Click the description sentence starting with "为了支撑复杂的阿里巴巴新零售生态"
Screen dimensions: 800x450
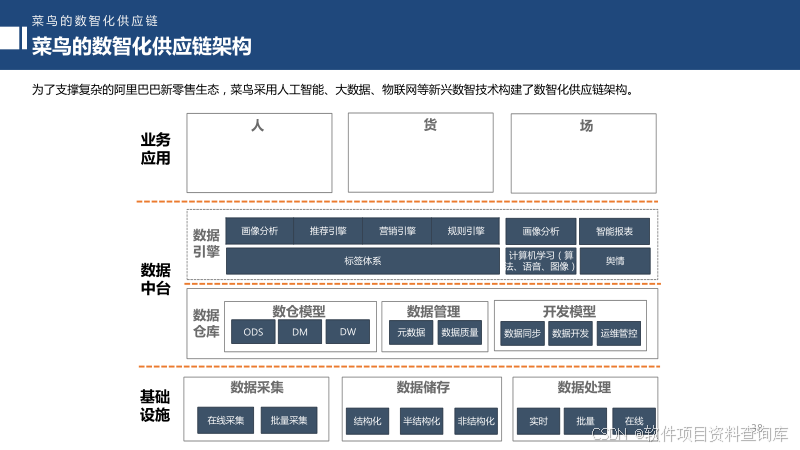click(333, 90)
